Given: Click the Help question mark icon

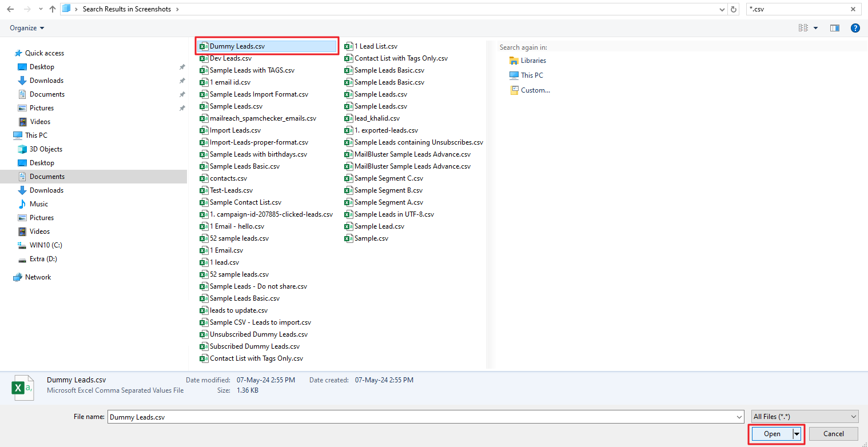Looking at the screenshot, I should click(x=855, y=28).
